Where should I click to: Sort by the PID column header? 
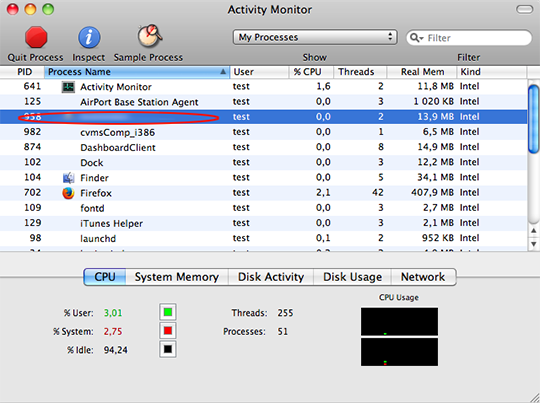point(22,72)
